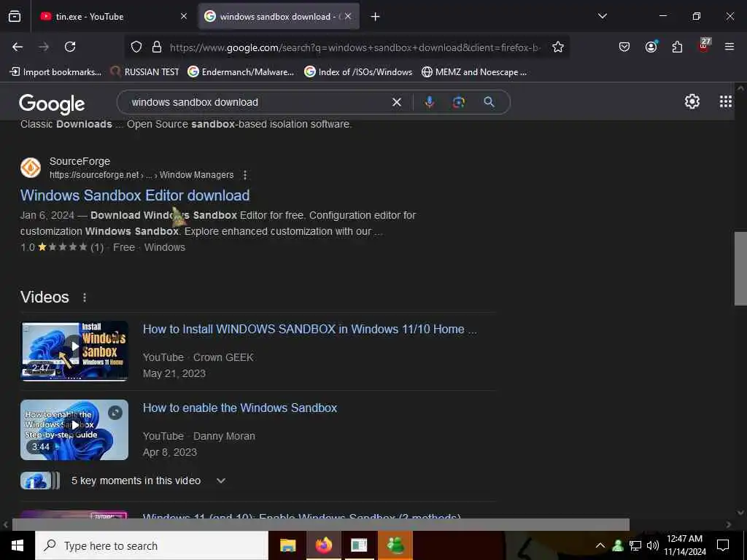Image resolution: width=747 pixels, height=560 pixels.
Task: View site security padlock info
Action: point(156,47)
